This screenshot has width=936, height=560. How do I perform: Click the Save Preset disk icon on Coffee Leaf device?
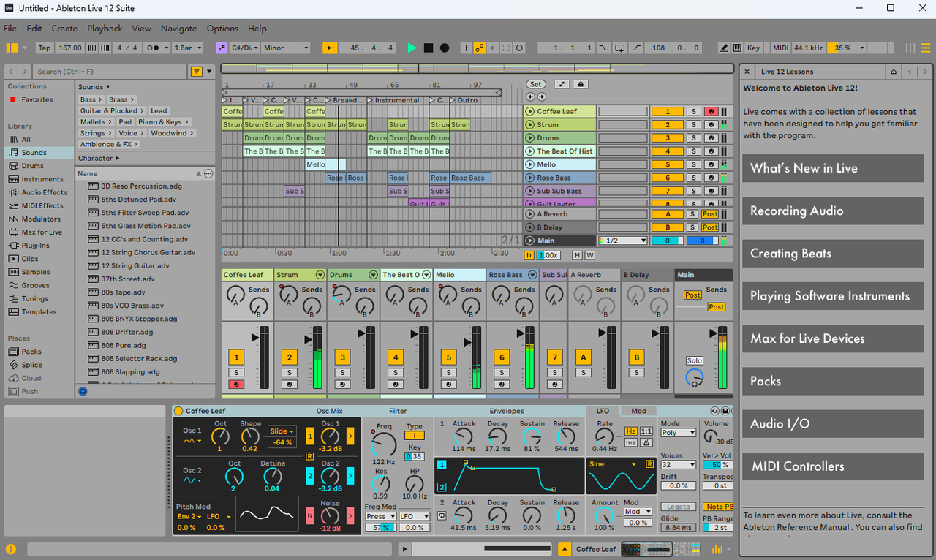coord(725,411)
